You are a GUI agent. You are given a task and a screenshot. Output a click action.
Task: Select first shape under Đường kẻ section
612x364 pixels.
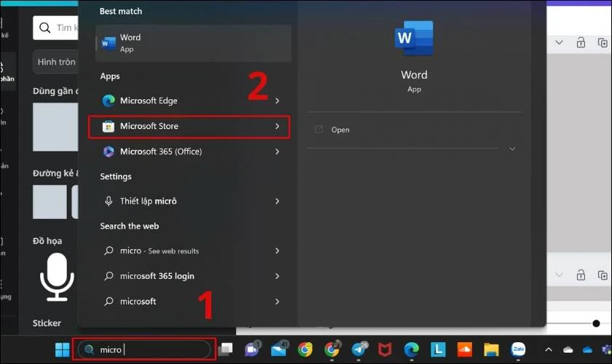click(x=50, y=202)
